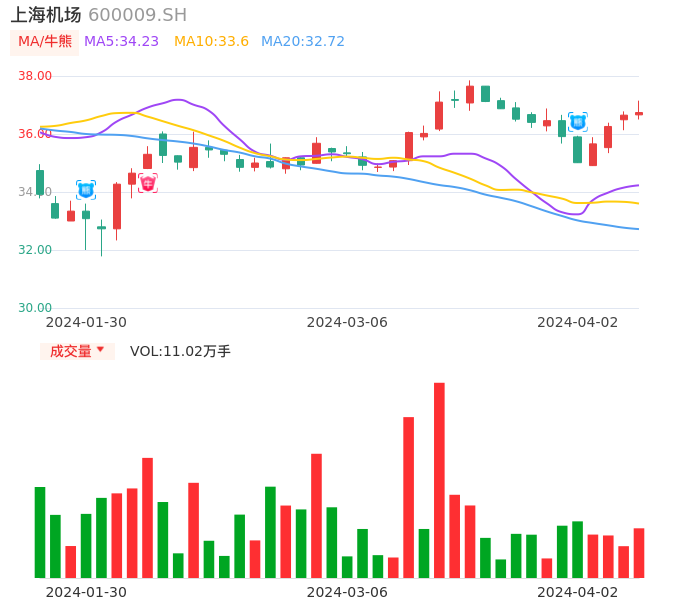This screenshot has height=606, width=686.
Task: Click the 上海机场 stock name title
Action: [46, 15]
